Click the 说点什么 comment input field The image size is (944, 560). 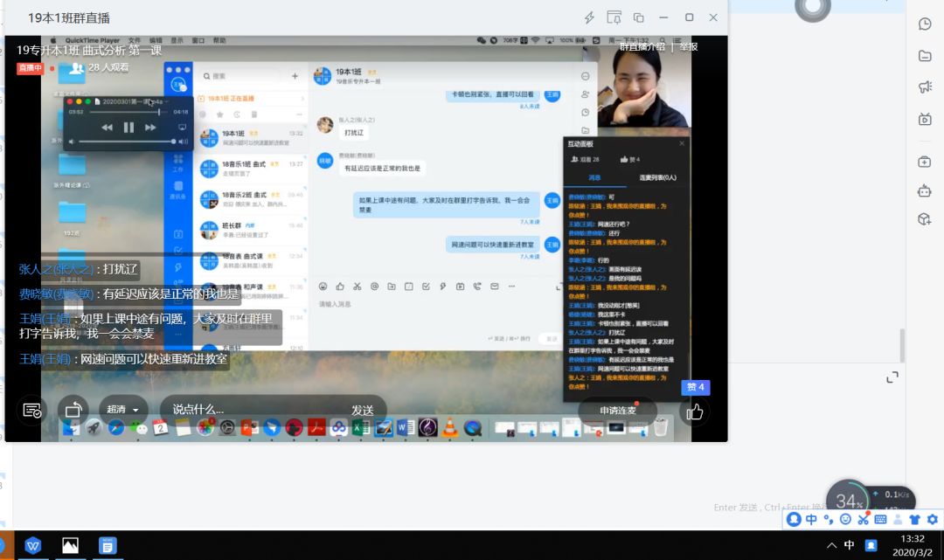click(253, 410)
